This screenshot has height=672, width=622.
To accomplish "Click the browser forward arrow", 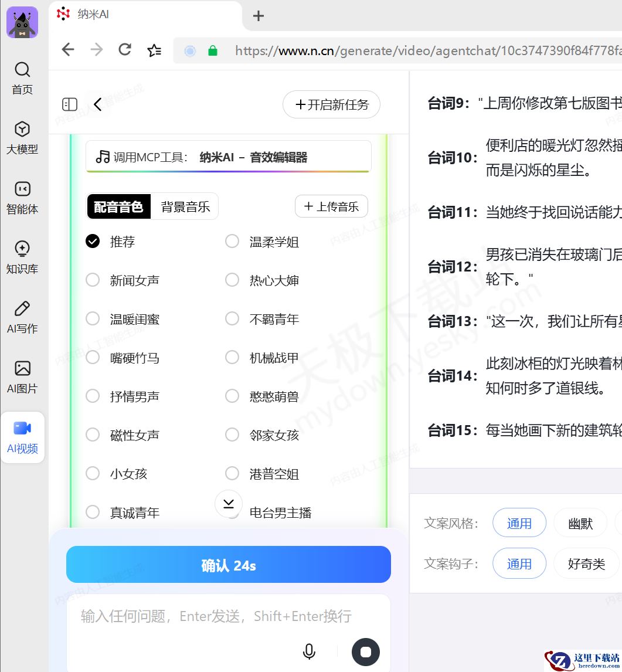I will [x=97, y=50].
